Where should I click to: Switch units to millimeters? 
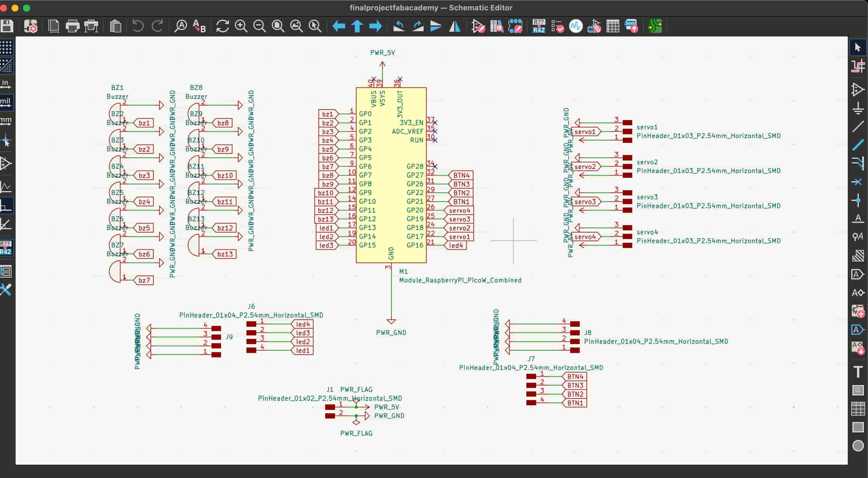pyautogui.click(x=6, y=121)
